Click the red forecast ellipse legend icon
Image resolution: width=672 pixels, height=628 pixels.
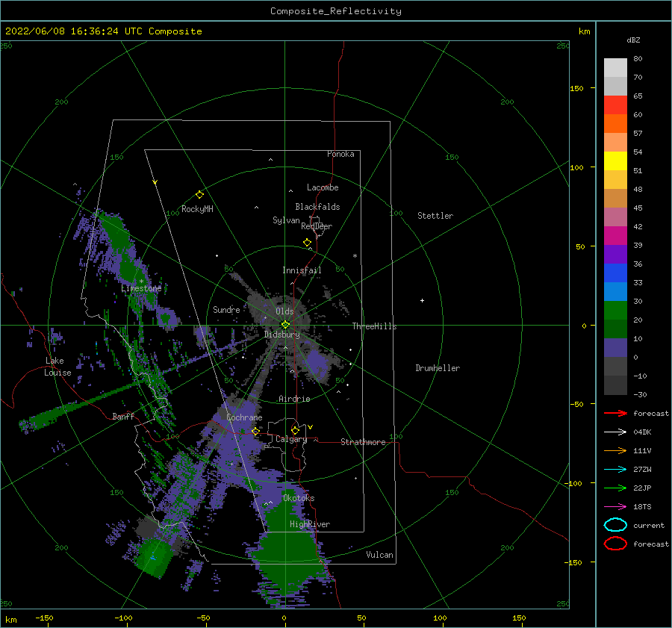click(615, 544)
